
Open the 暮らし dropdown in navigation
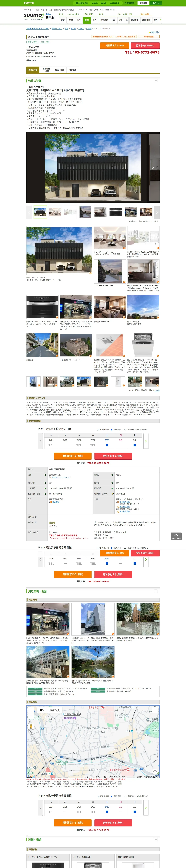pyautogui.click(x=157, y=20)
